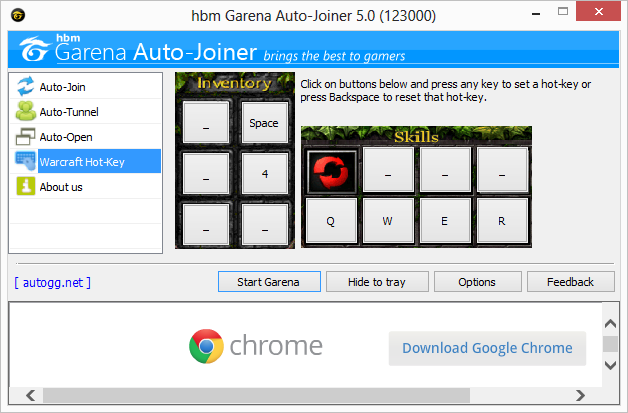Open the autogg.net link
This screenshot has height=413, width=628.
(52, 283)
